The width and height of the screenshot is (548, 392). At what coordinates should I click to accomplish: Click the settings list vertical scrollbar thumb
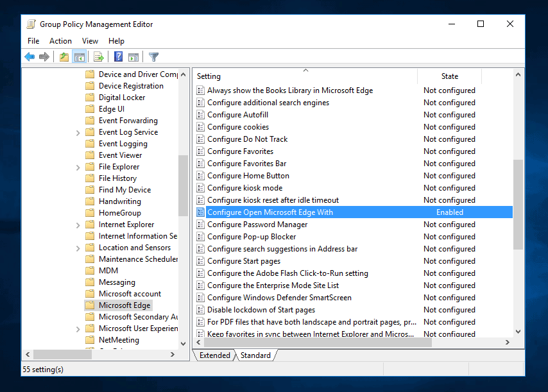(518, 205)
